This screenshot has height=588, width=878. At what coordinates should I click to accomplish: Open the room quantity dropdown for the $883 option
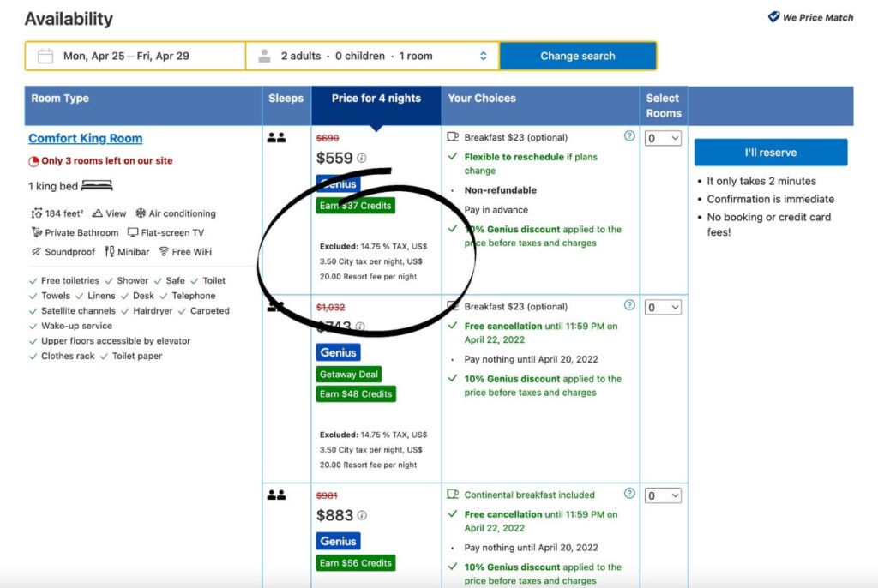coord(663,495)
